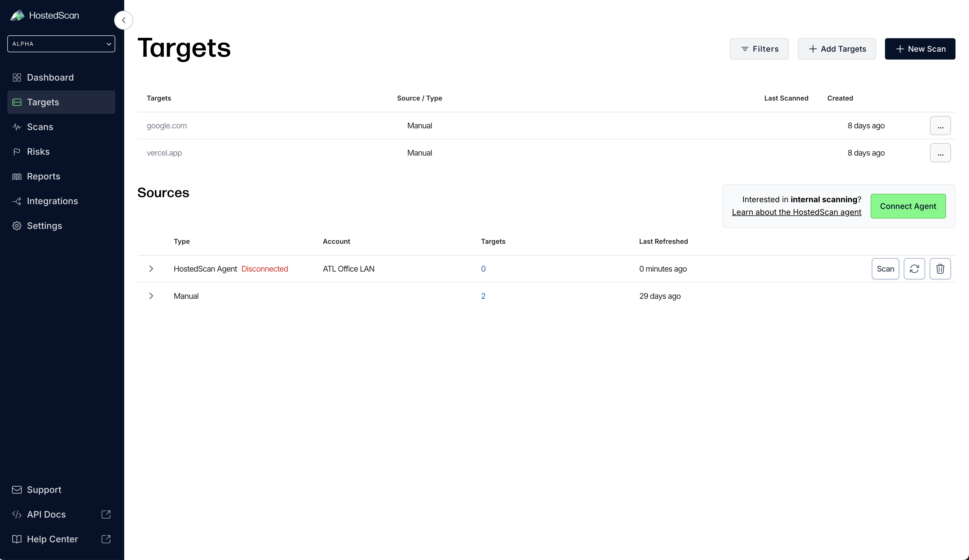Open Settings in the sidebar
969x560 pixels.
61,226
